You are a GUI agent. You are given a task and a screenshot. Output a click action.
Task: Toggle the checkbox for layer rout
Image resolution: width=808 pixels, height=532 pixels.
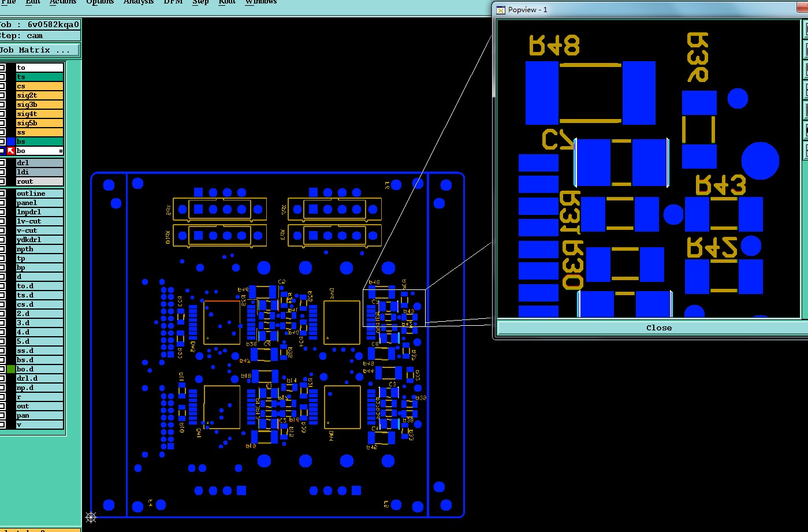click(2, 181)
